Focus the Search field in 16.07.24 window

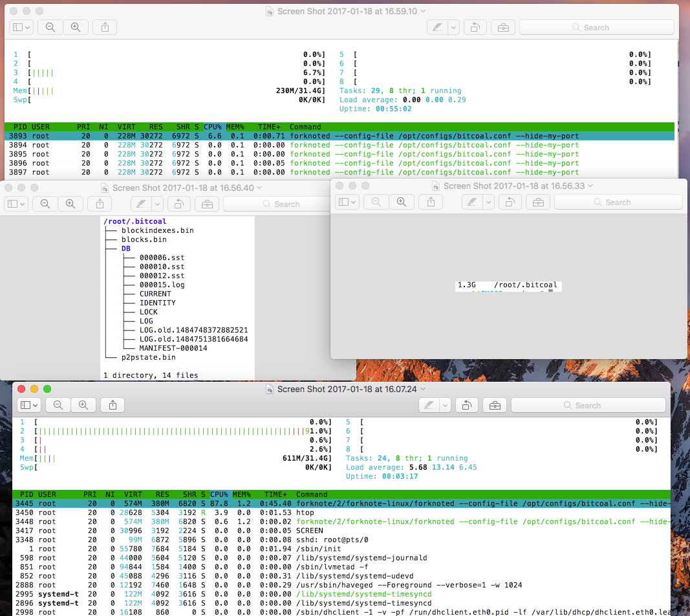click(x=588, y=405)
